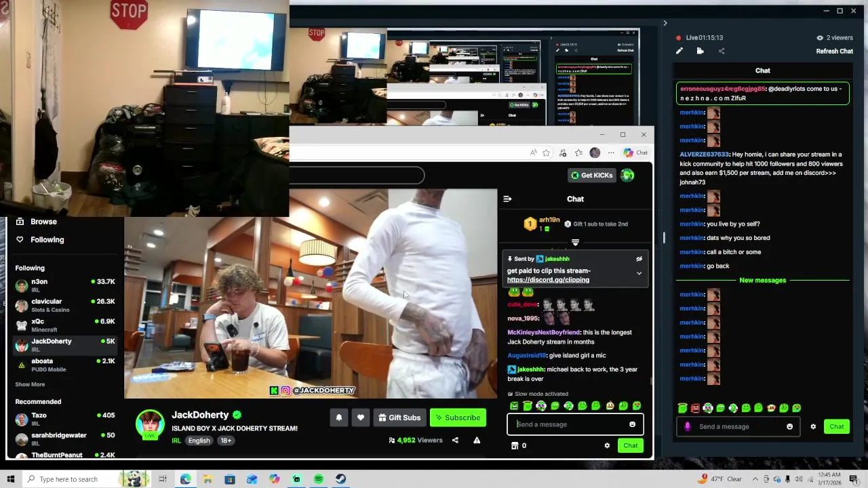Click the pencil edit icon in stream panel

click(679, 51)
